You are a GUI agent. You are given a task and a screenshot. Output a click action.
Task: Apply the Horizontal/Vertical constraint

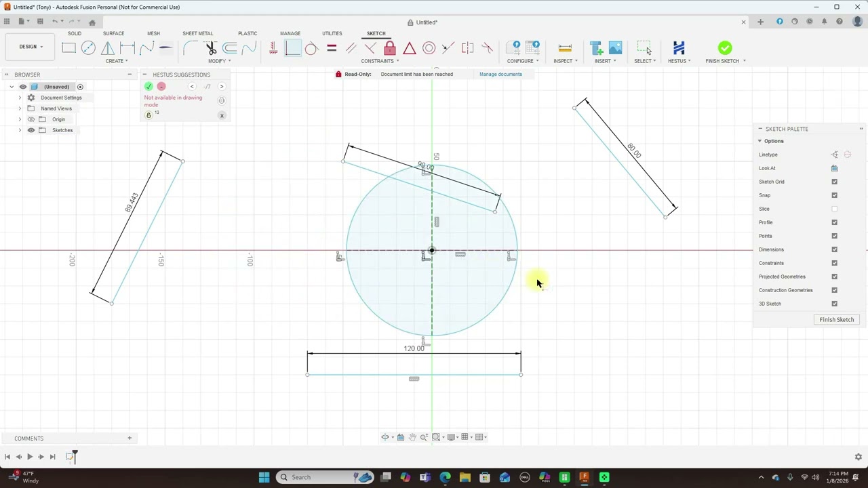point(273,47)
